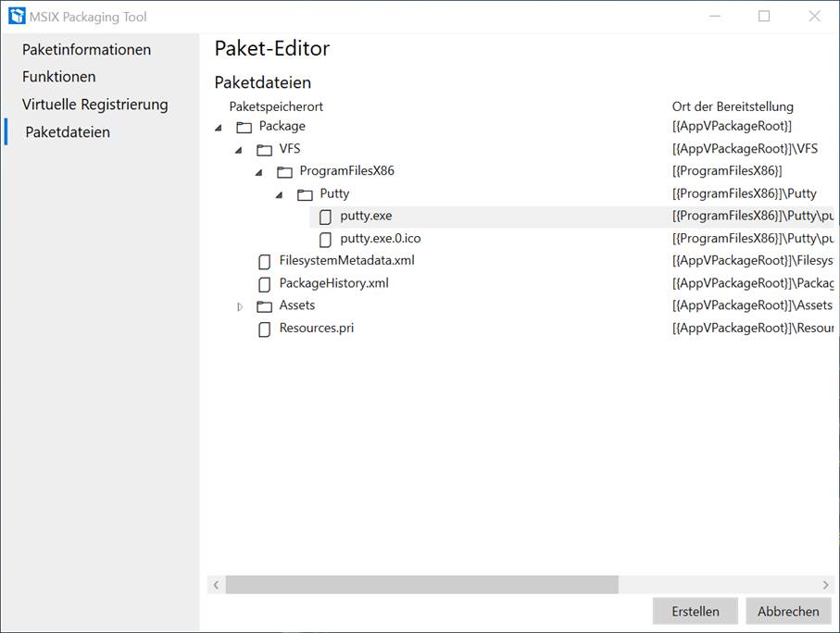Screen dimensions: 840x633
Task: Select the Assets folder label
Action: click(297, 305)
